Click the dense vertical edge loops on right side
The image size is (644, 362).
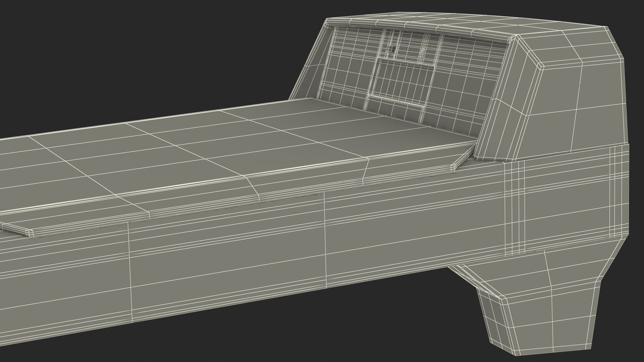point(515,208)
